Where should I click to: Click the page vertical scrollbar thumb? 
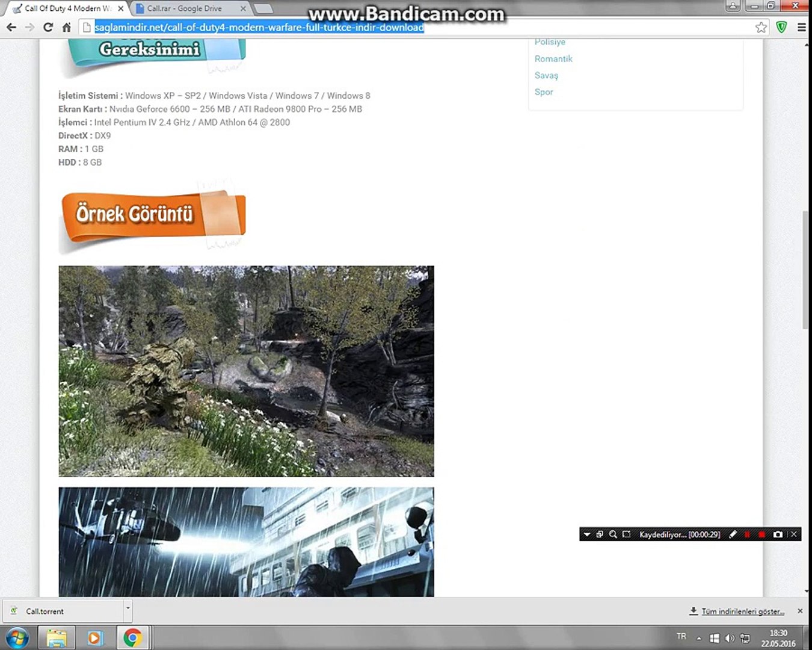[806, 270]
